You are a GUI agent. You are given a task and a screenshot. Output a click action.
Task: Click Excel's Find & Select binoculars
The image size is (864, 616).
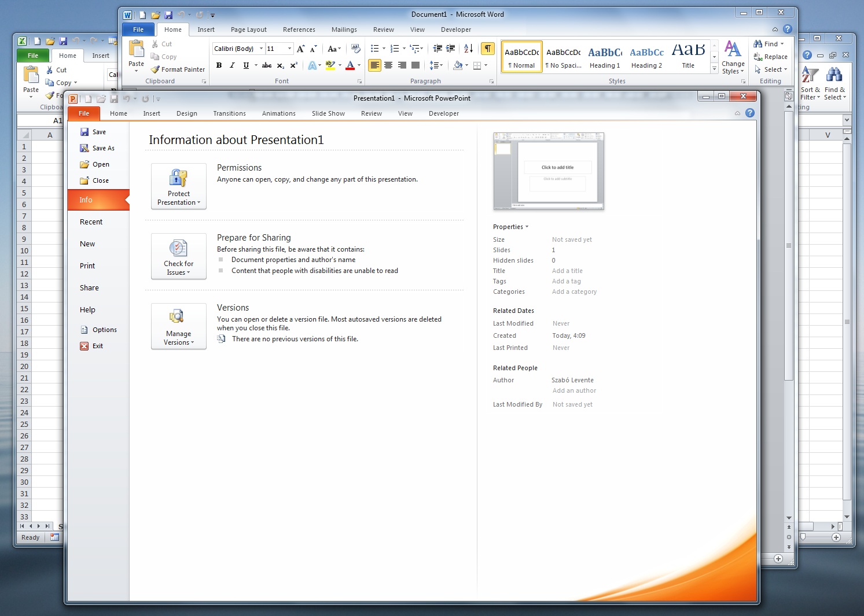pos(834,83)
